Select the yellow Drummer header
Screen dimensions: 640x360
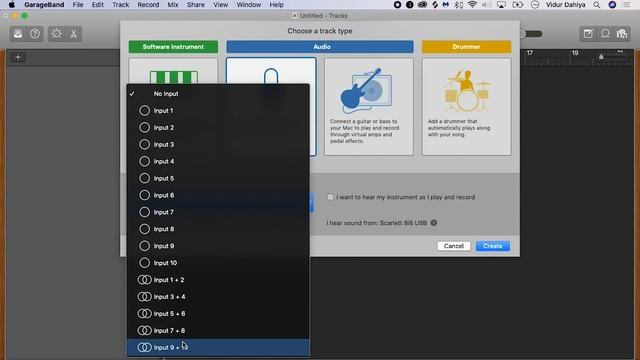pos(467,47)
